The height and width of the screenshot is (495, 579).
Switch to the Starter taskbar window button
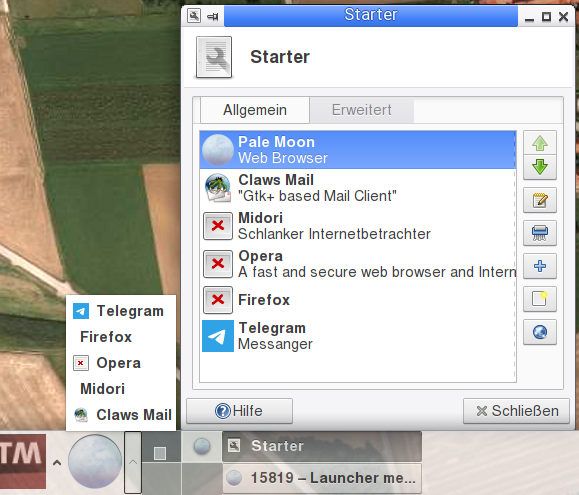click(x=322, y=446)
